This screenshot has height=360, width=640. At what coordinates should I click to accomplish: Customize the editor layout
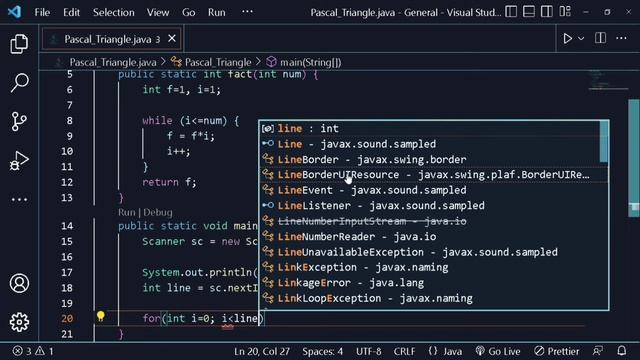coord(565,12)
